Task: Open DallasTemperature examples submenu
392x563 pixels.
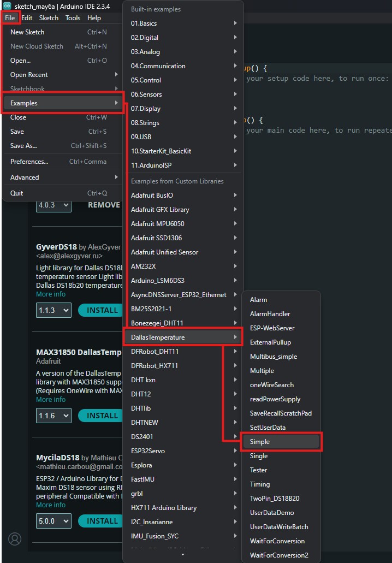Action: (183, 337)
